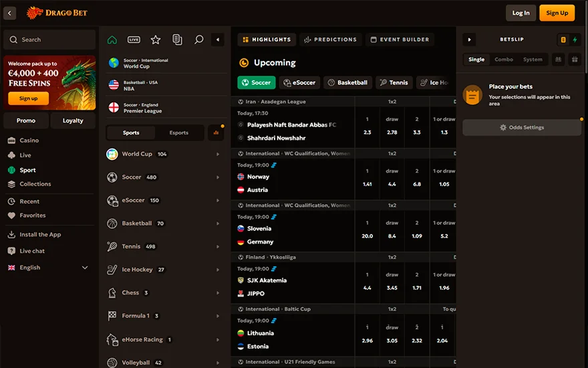Open the Promo button
The height and width of the screenshot is (368, 588).
[x=26, y=121]
